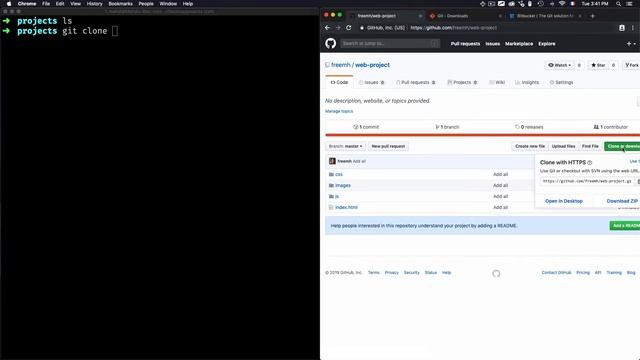Open the Wiki tab
Image resolution: width=640 pixels, height=360 pixels.
click(x=497, y=82)
